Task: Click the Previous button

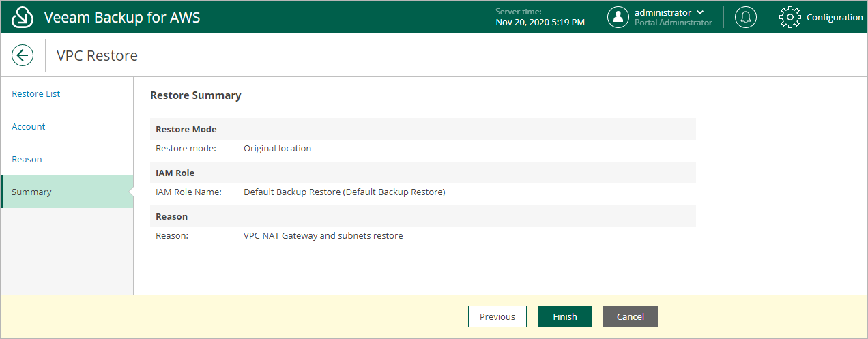Action: tap(497, 316)
